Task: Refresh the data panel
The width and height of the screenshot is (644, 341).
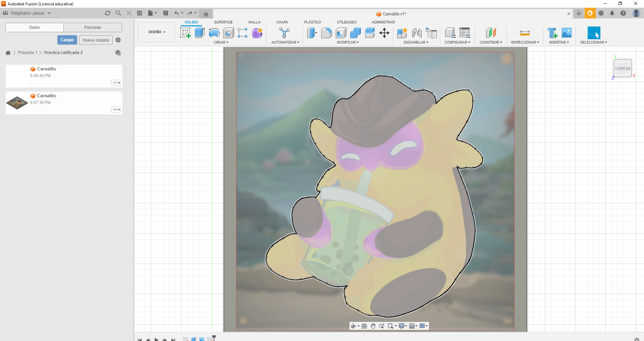Action: point(108,13)
